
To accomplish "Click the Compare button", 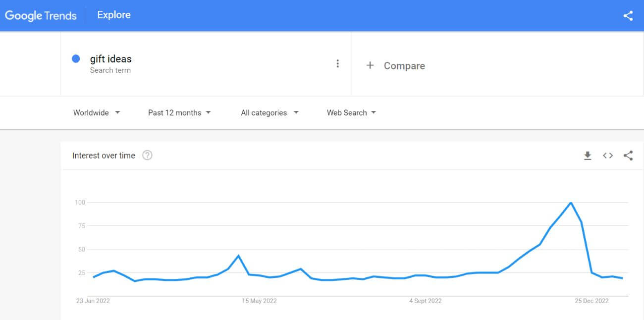I will pyautogui.click(x=395, y=65).
